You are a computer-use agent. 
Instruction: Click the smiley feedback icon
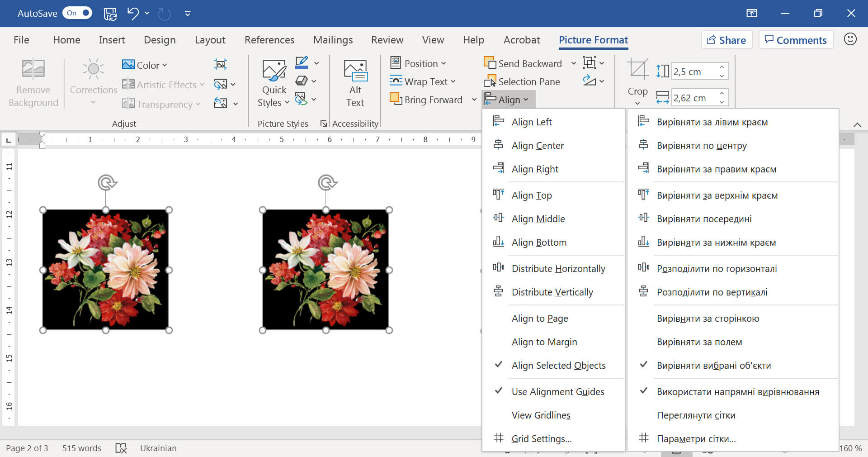click(850, 39)
